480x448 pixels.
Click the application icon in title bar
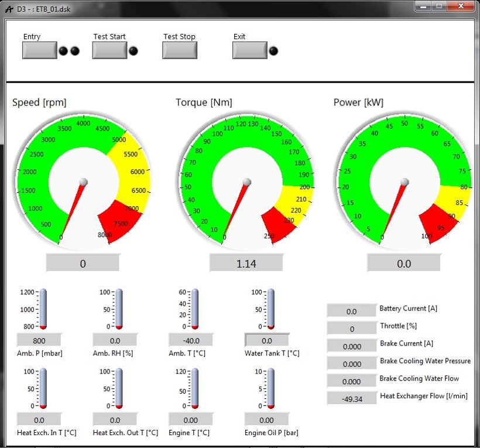pyautogui.click(x=8, y=6)
